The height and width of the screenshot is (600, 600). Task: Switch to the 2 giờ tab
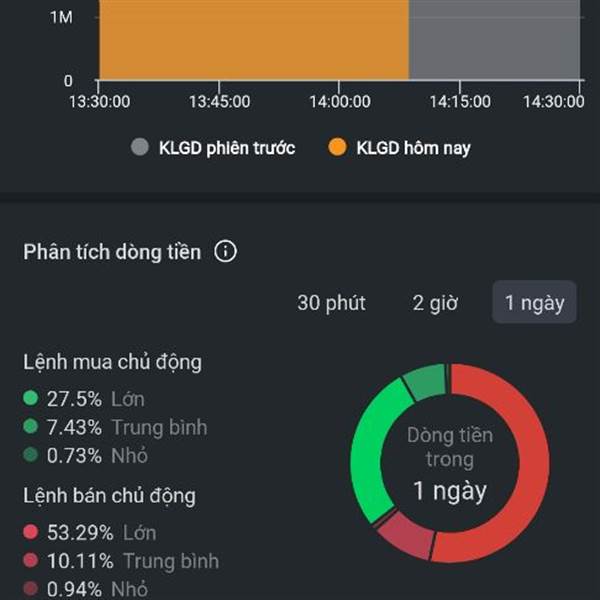point(435,303)
